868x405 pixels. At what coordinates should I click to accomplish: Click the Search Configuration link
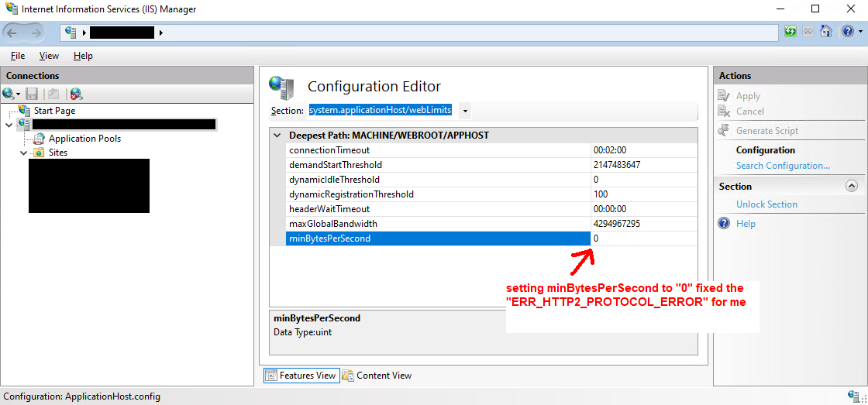pos(783,166)
